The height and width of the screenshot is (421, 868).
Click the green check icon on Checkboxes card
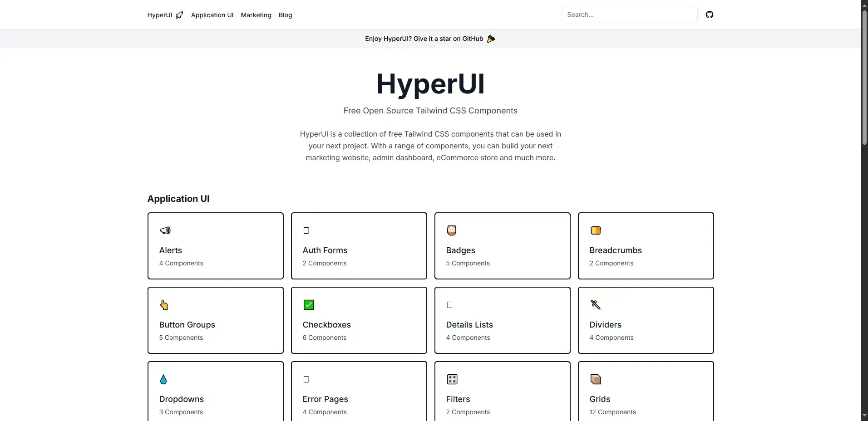click(x=308, y=305)
